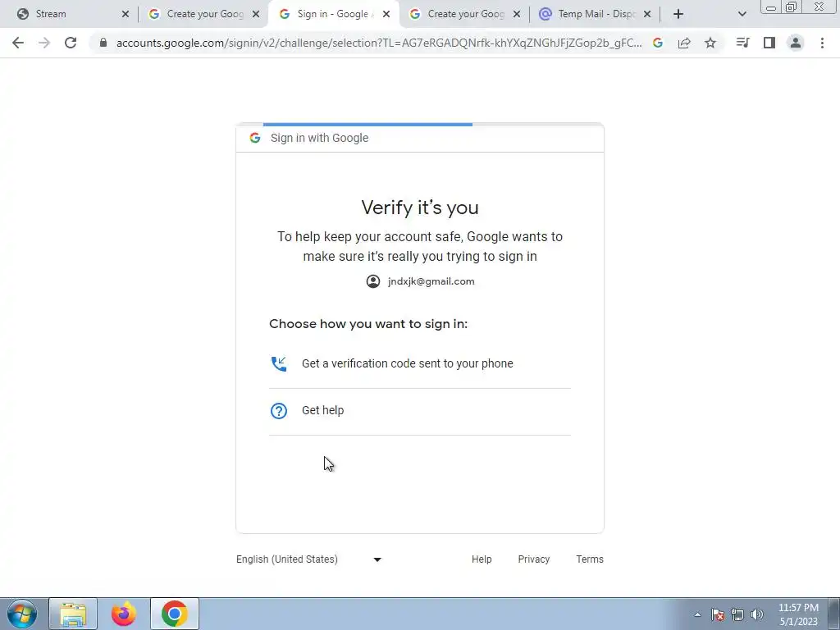Toggle the browser side panel
This screenshot has height=630, width=840.
pyautogui.click(x=769, y=43)
